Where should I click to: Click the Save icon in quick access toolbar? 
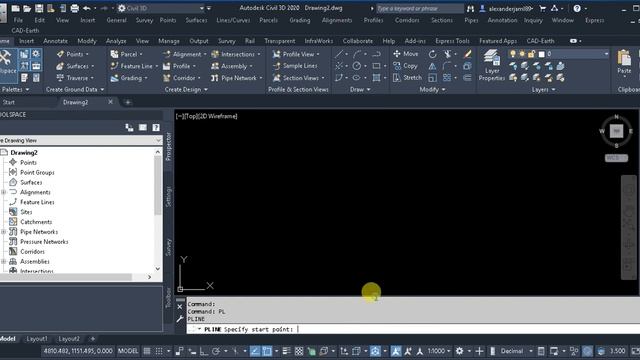coord(39,8)
